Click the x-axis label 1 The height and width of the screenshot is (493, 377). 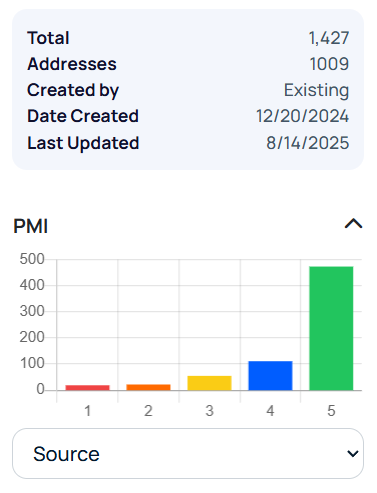pos(88,411)
